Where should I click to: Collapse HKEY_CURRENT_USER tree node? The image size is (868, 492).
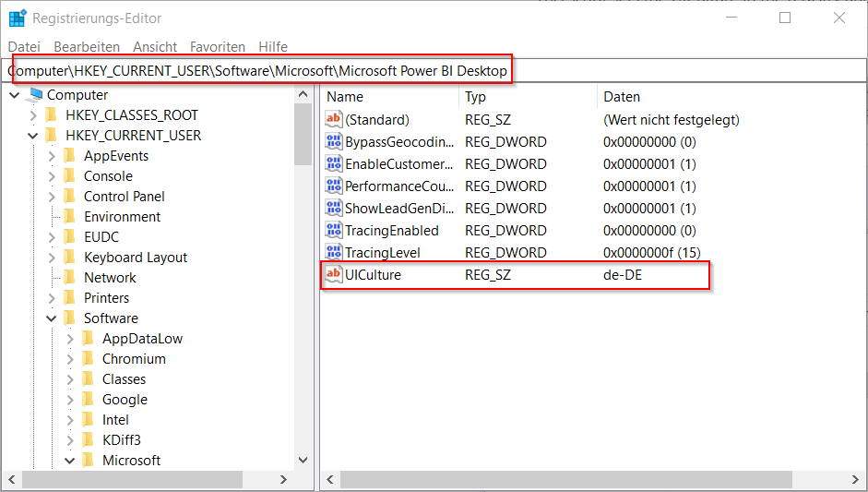pos(32,136)
